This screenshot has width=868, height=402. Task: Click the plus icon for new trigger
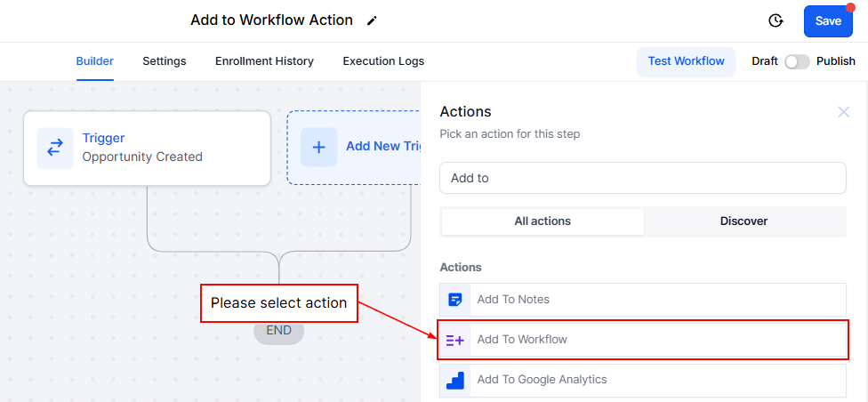click(x=318, y=147)
